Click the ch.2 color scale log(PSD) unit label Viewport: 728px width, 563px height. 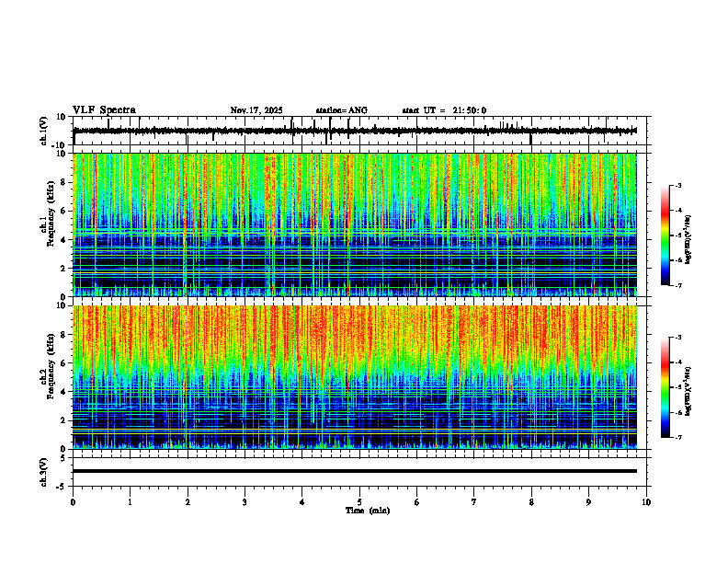click(x=688, y=391)
